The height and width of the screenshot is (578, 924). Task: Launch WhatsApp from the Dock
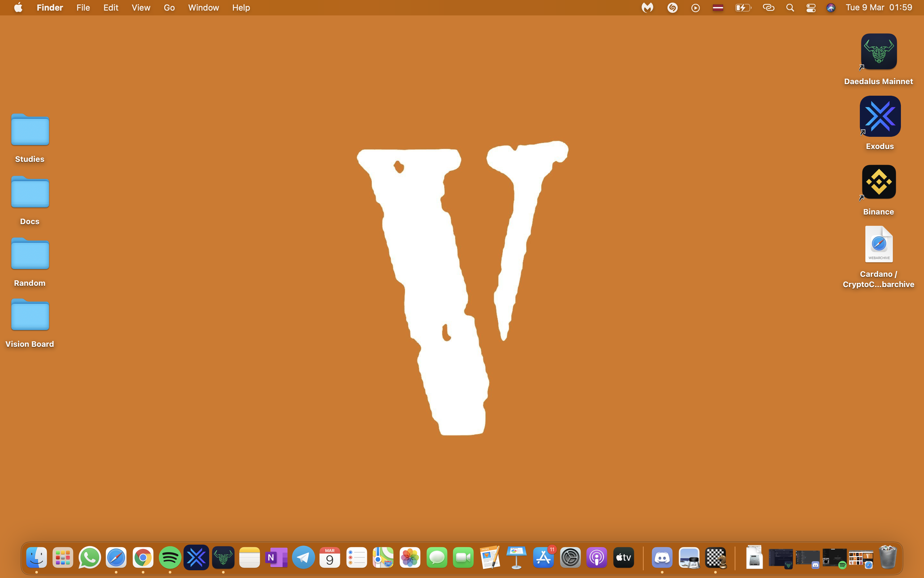pos(90,558)
